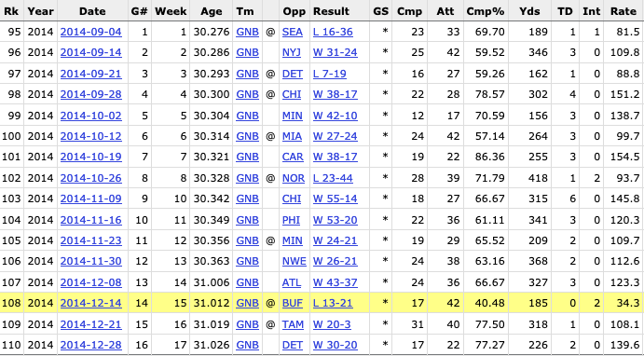This screenshot has width=644, height=356.
Task: Open the 2014-12-14 date link
Action: (90, 303)
